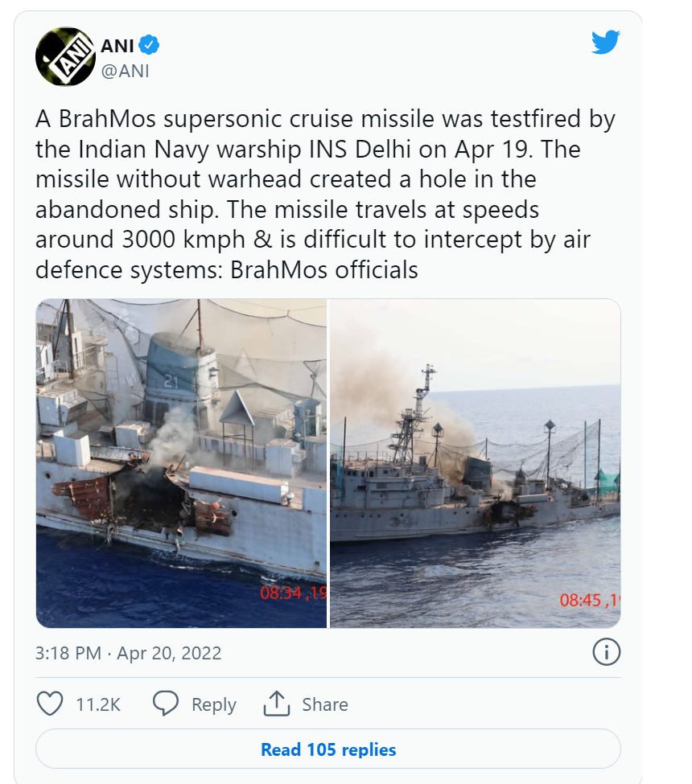
Task: Click the Twitter bird logo
Action: point(605,42)
